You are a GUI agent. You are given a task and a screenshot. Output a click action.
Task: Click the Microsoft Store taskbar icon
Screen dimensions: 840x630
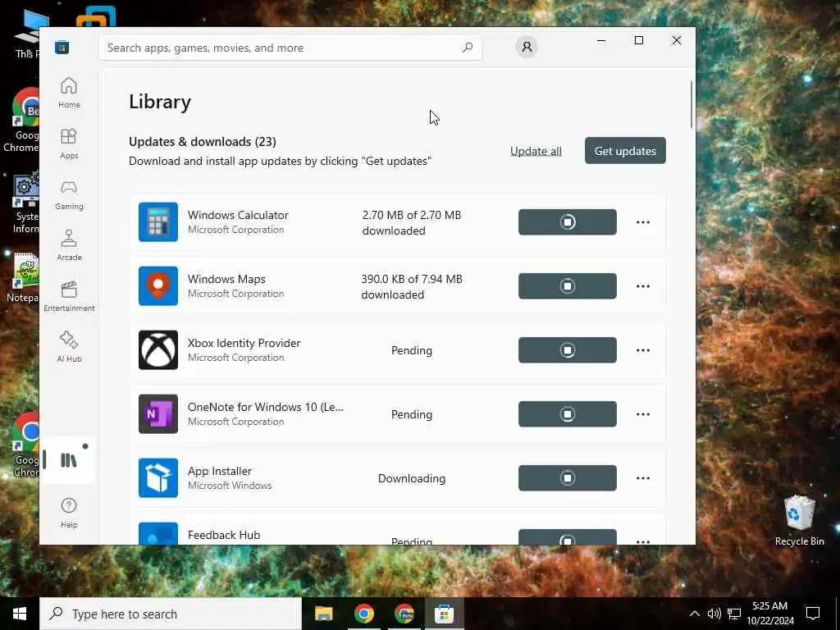coord(444,614)
